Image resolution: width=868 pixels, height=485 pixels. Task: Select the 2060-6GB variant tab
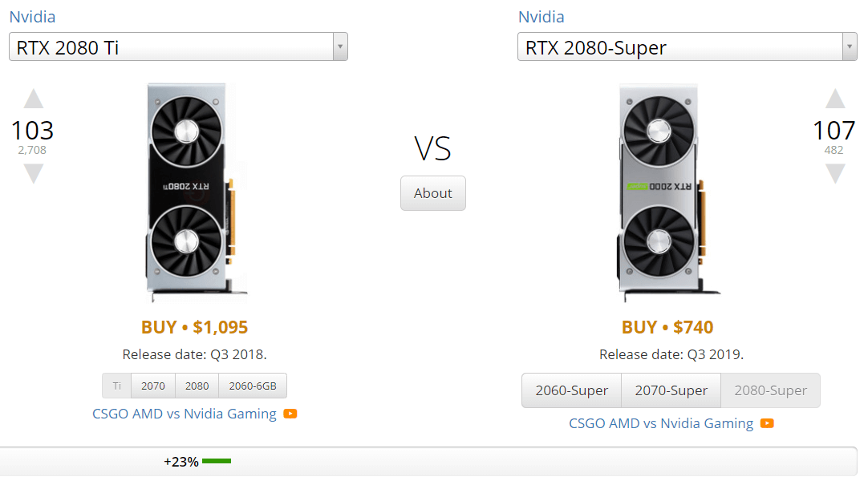(x=253, y=386)
